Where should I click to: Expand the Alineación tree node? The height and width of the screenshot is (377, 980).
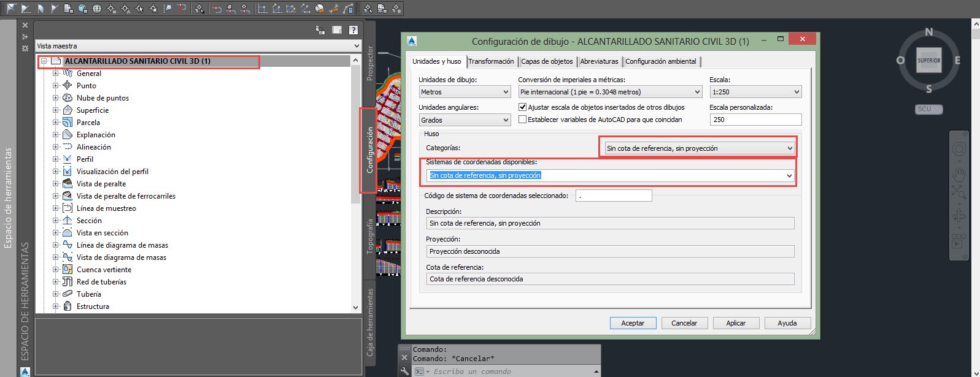[55, 147]
